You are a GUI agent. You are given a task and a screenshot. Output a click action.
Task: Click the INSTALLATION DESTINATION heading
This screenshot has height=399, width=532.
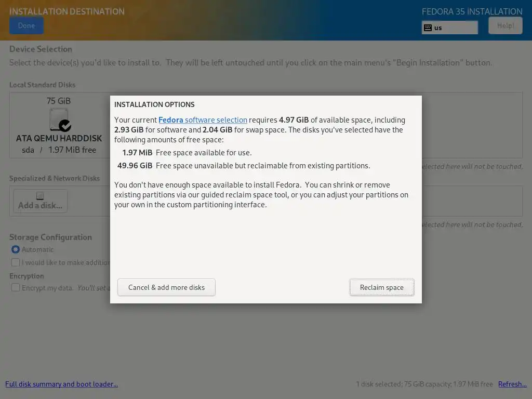(67, 11)
